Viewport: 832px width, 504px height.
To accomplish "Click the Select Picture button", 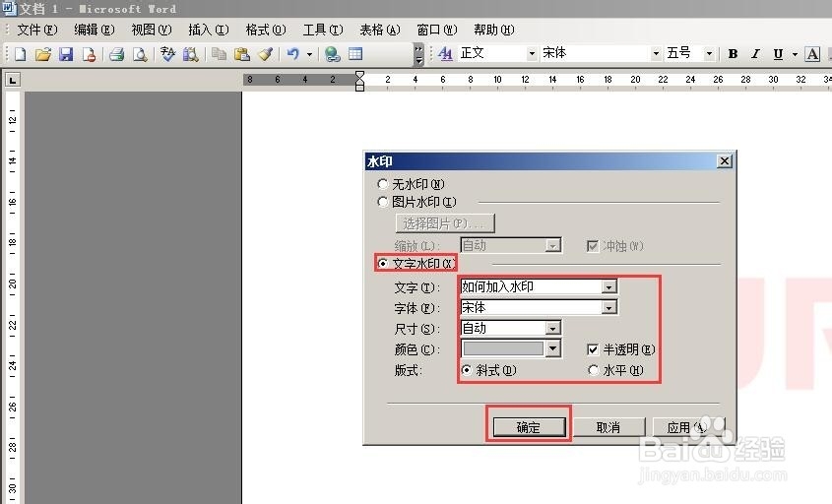I will pos(445,223).
